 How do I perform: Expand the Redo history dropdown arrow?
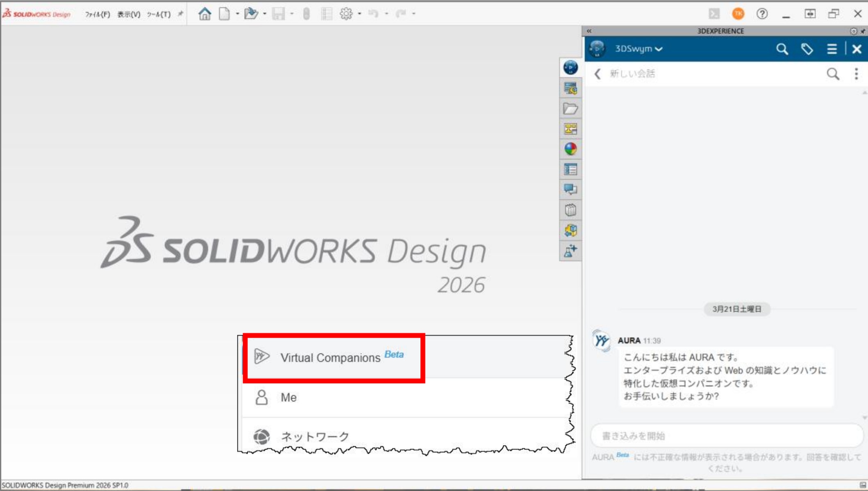point(414,14)
